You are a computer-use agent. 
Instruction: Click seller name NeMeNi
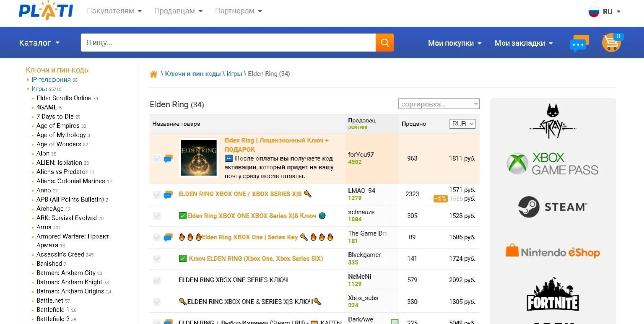[x=359, y=277]
